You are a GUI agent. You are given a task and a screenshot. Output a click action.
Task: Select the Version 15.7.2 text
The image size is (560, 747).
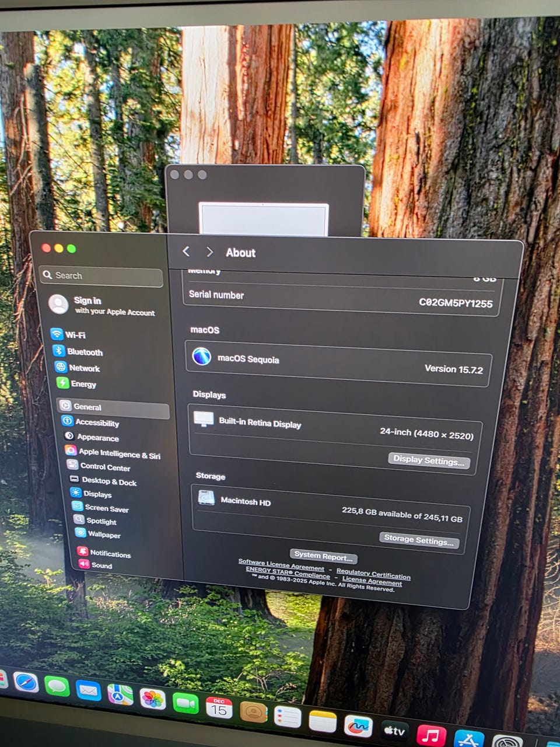454,369
